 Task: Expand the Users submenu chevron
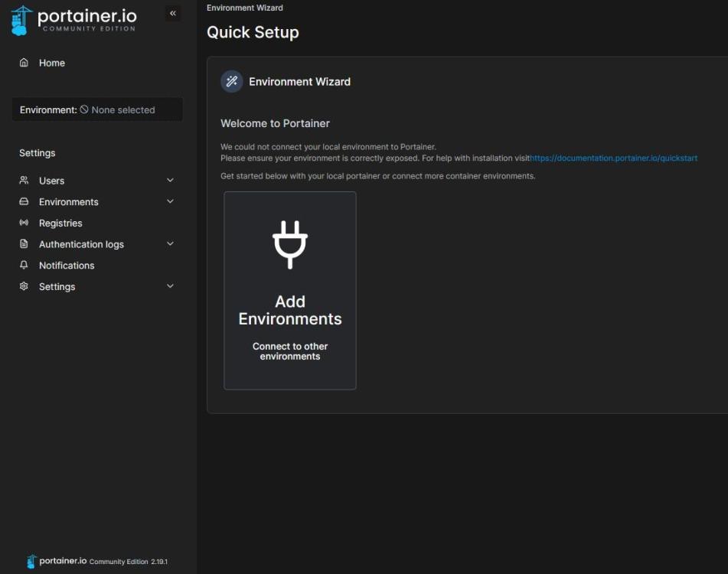170,181
